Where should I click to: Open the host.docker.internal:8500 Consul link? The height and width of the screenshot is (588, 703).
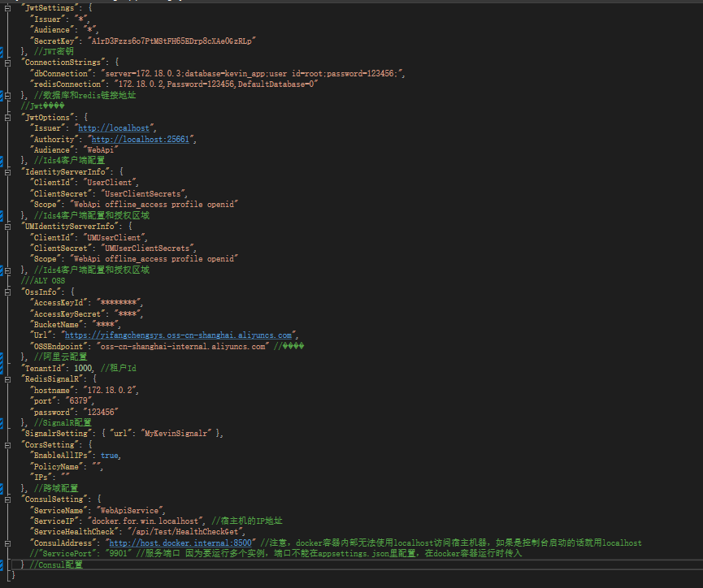click(x=180, y=543)
